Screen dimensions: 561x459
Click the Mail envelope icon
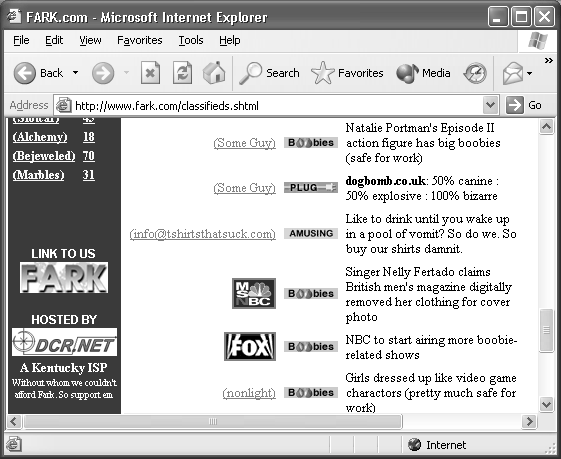point(513,73)
